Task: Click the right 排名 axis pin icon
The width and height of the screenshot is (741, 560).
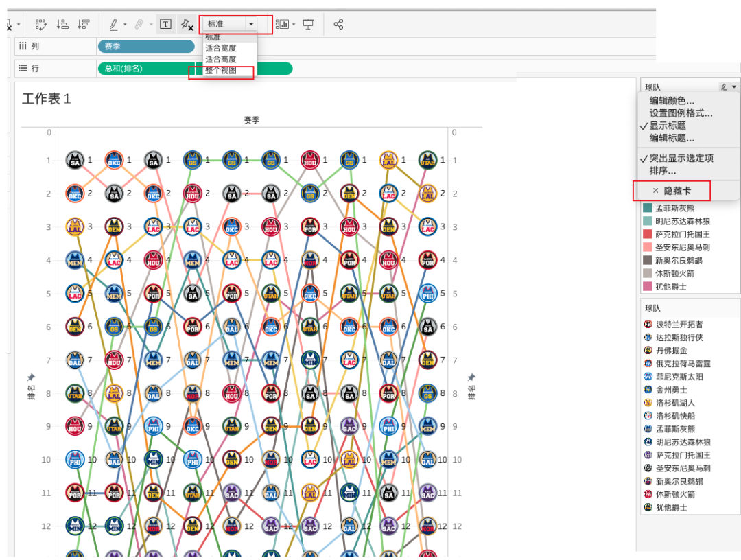Action: 471,377
